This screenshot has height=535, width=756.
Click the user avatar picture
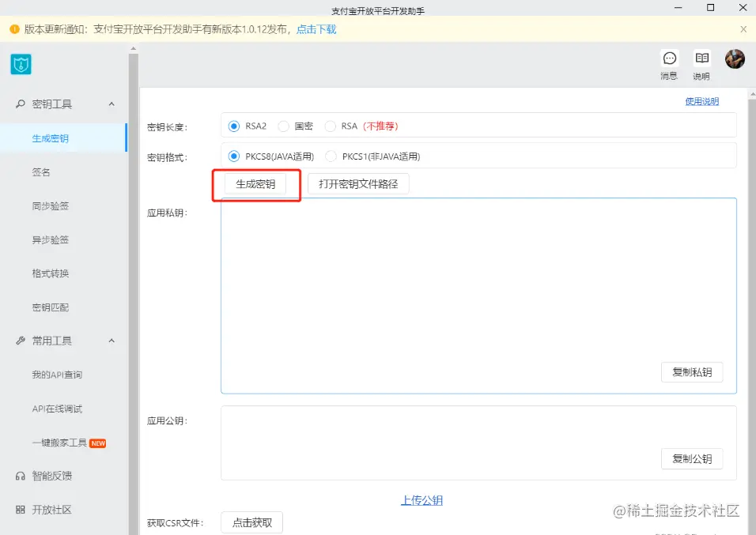[735, 58]
